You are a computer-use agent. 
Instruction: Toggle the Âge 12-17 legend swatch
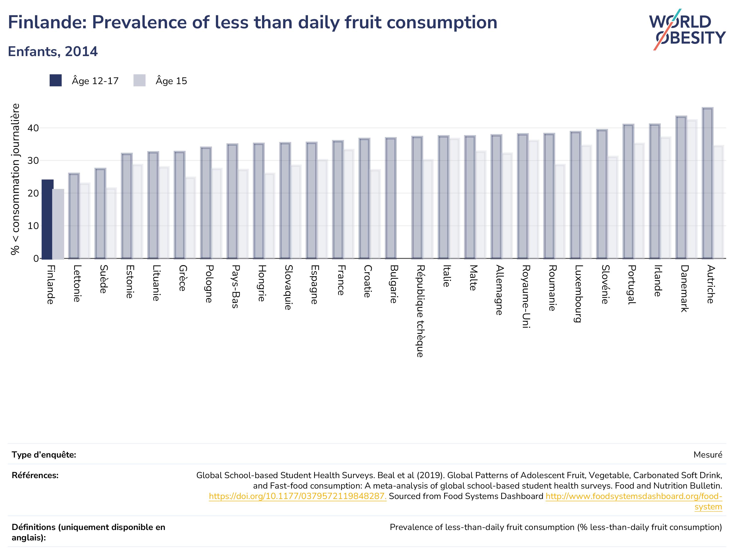[55, 81]
